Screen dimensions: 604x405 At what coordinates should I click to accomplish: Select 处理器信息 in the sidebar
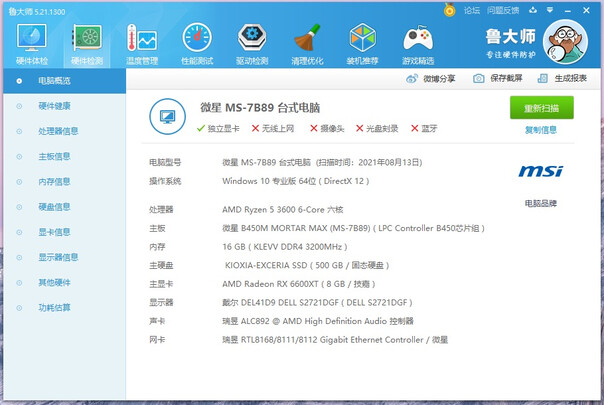58,130
